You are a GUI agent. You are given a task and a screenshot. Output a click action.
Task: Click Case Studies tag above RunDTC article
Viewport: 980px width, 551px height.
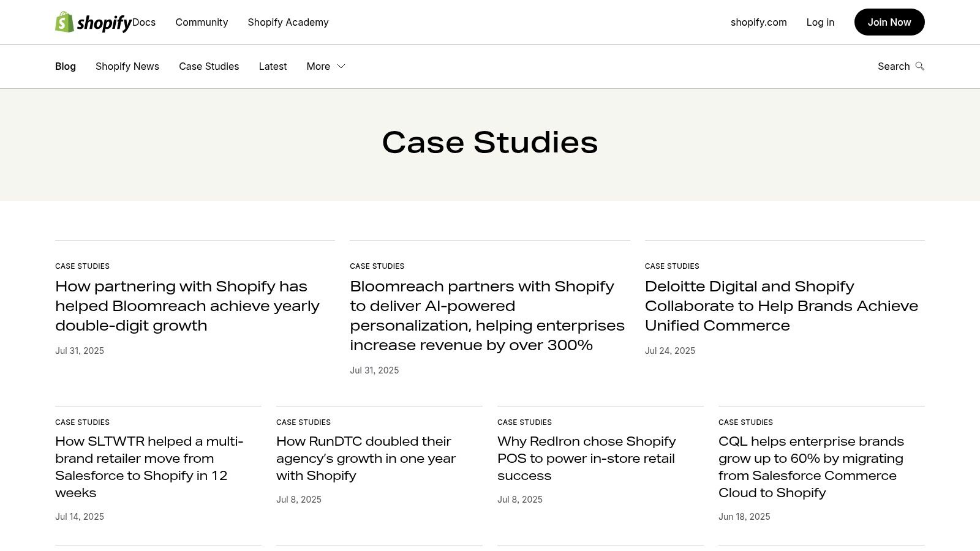303,422
